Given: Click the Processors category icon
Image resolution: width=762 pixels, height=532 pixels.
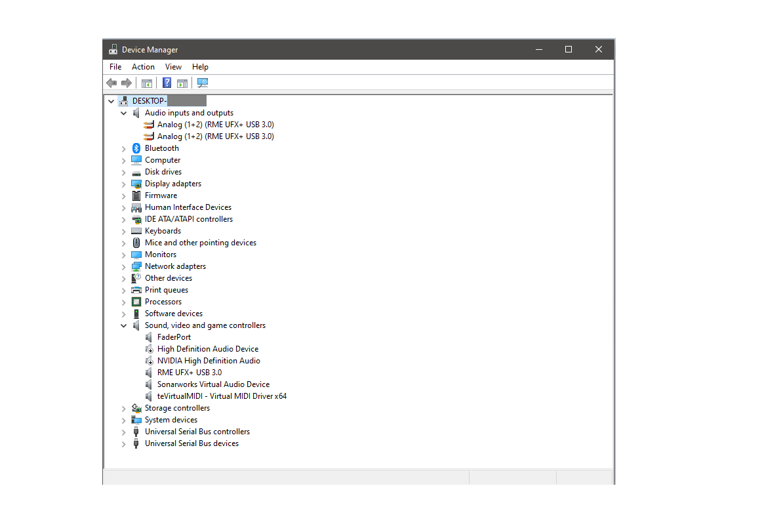Looking at the screenshot, I should [136, 302].
